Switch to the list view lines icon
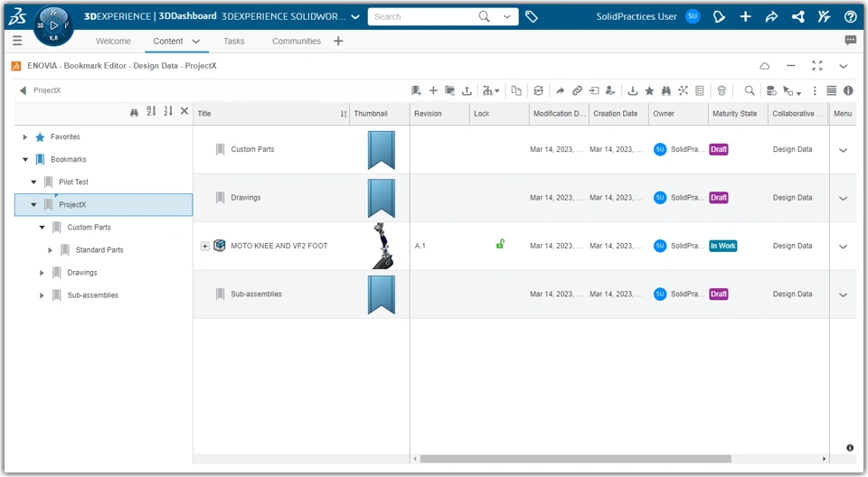This screenshot has height=477, width=868. point(832,90)
